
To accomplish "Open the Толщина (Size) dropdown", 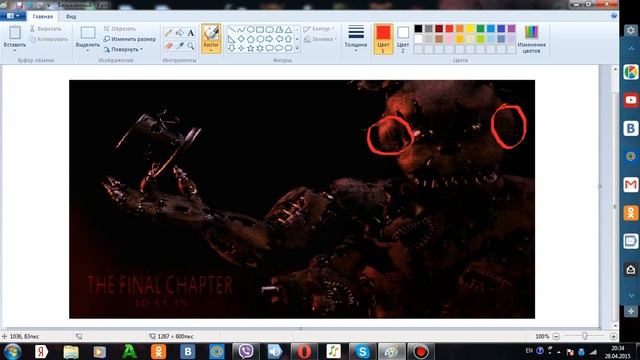I will point(356,39).
